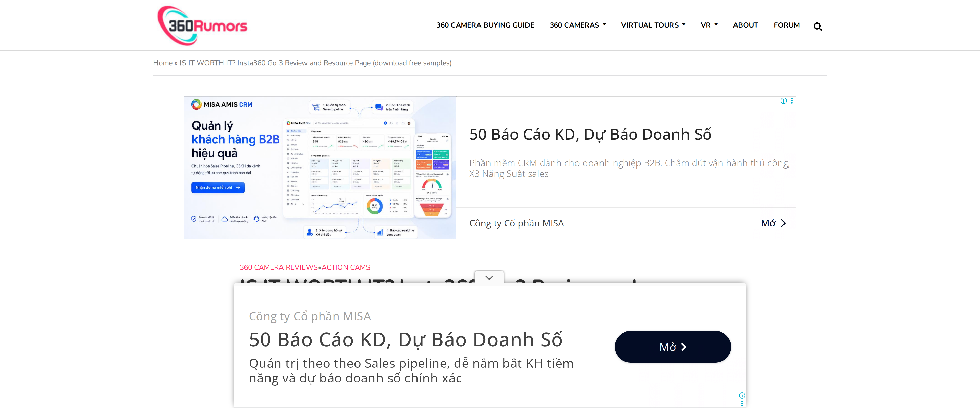Image resolution: width=980 pixels, height=408 pixels.
Task: Open the FORUM menu item
Action: pos(786,25)
